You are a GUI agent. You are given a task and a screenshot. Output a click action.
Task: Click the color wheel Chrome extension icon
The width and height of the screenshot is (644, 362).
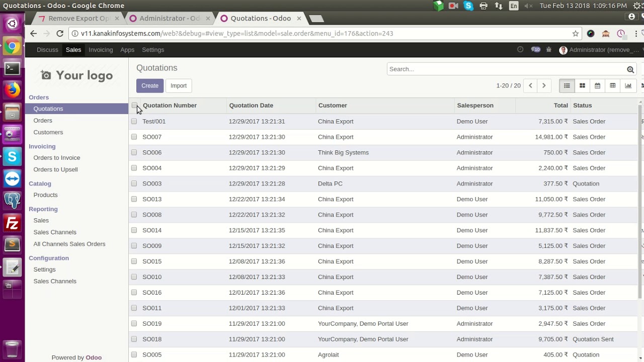(591, 34)
